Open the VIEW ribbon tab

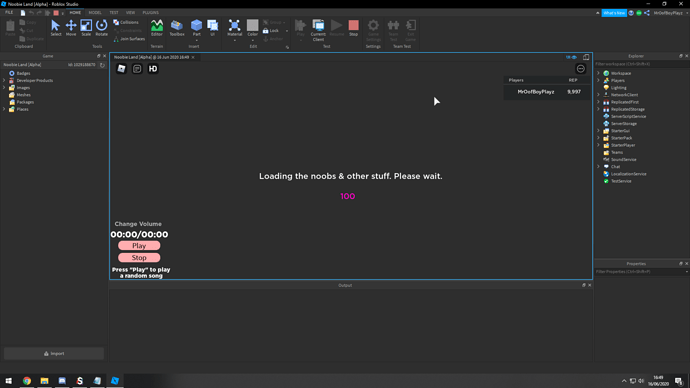(x=130, y=13)
